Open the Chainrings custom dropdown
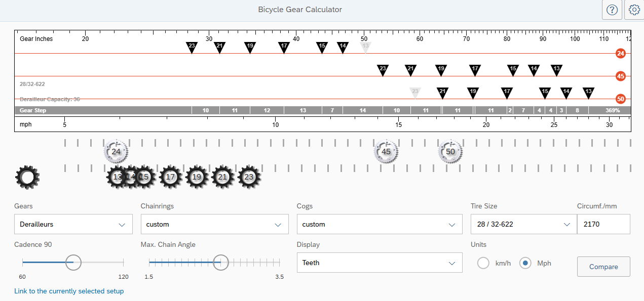This screenshot has height=301, width=644. 215,224
